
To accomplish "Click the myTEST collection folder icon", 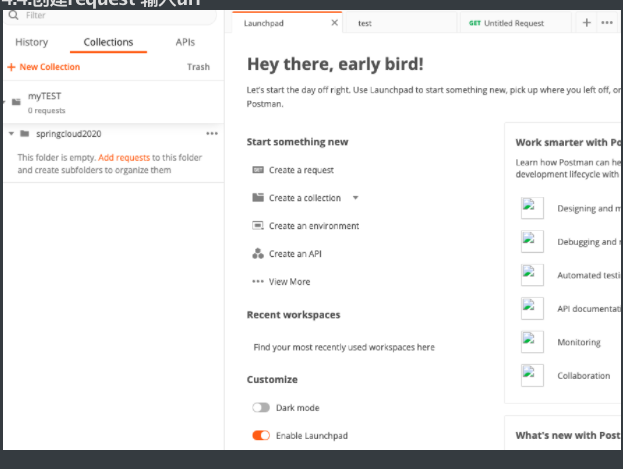I will point(16,102).
